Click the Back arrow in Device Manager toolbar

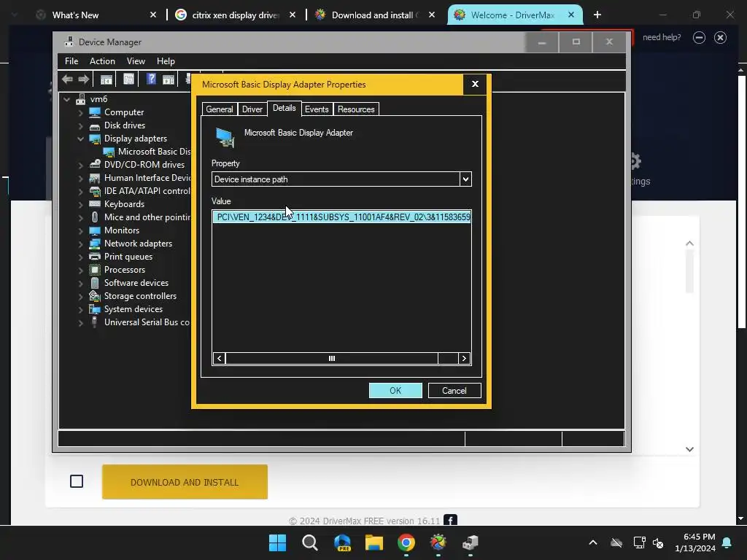[67, 79]
